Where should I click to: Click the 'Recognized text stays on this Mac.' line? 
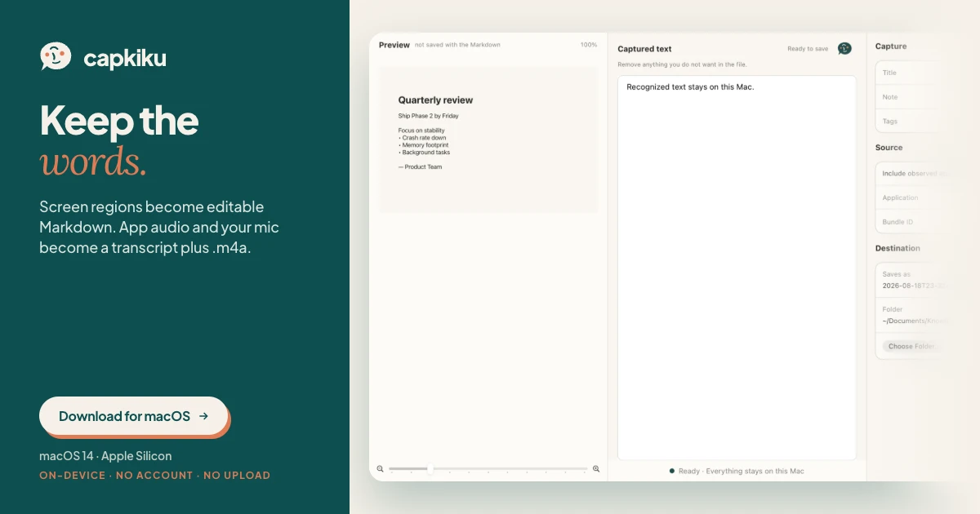tap(690, 86)
